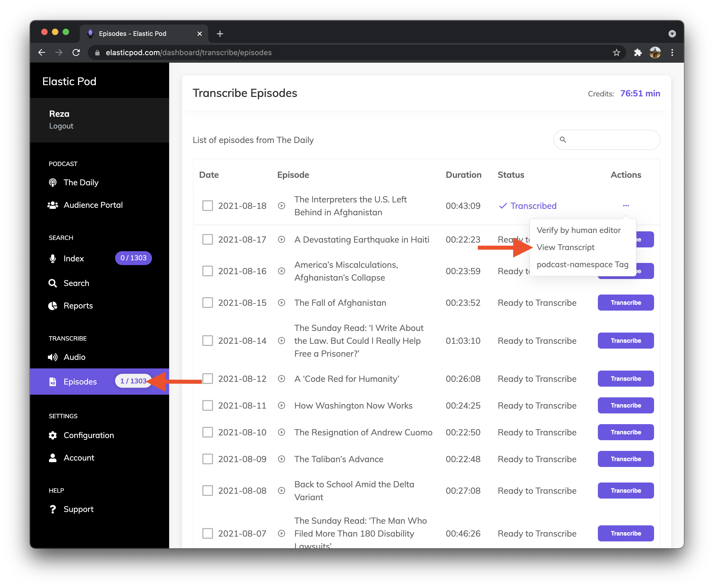
Task: Click the 76:51 min credits value
Action: tap(640, 93)
